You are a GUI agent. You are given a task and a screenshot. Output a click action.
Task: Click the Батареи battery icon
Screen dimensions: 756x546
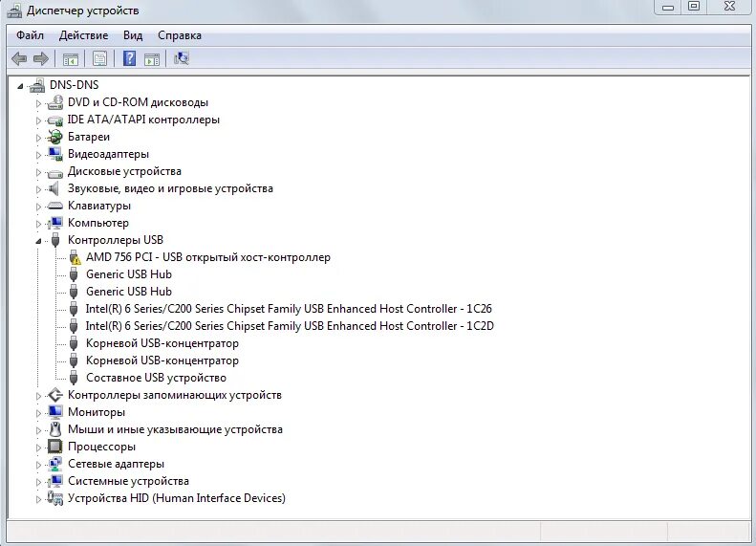pos(55,137)
